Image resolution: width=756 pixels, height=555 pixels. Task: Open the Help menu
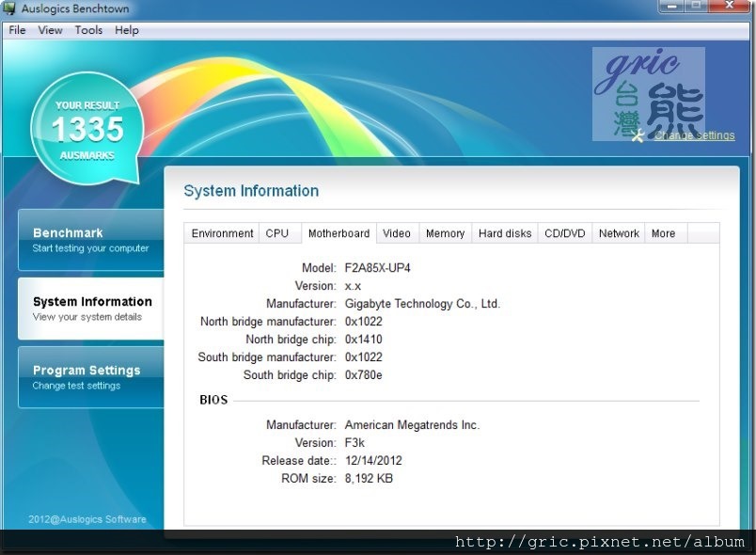[x=127, y=30]
